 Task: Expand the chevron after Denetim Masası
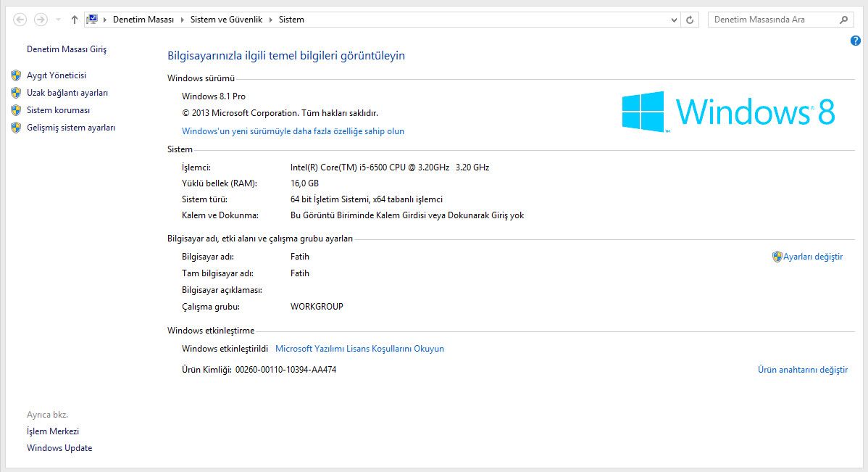[182, 20]
